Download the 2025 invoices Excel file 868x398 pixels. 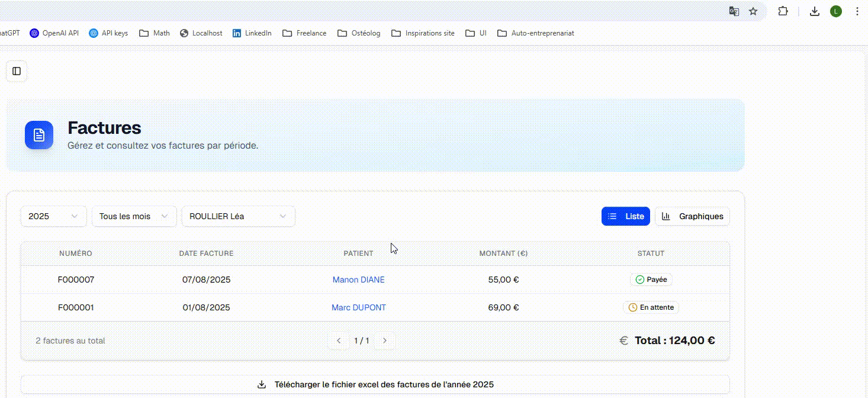(x=375, y=384)
